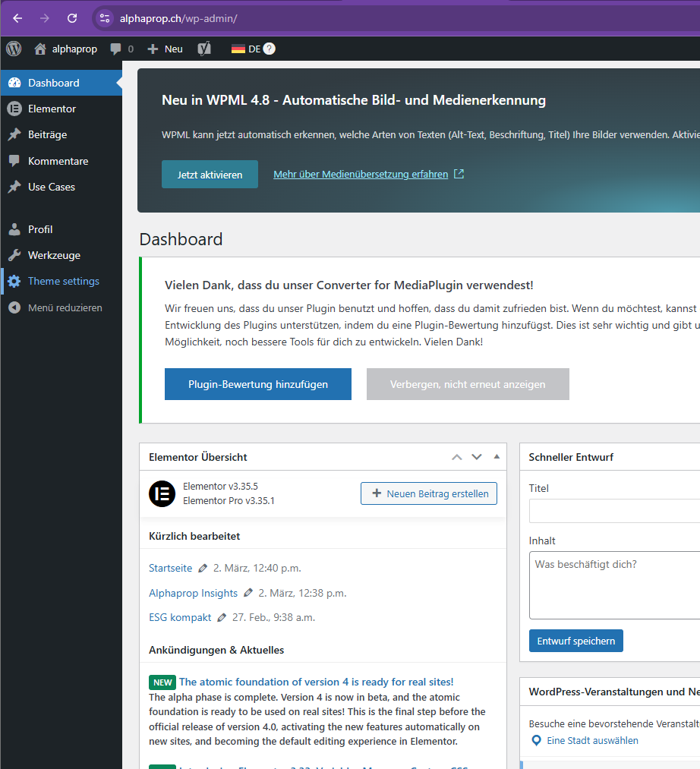
Task: Open Theme settings in the sidebar
Action: pyautogui.click(x=63, y=281)
